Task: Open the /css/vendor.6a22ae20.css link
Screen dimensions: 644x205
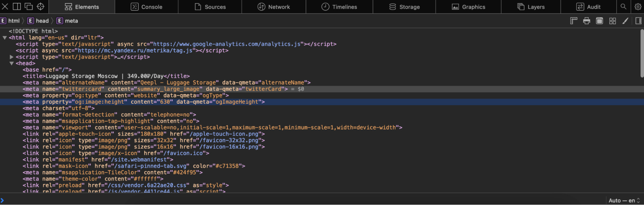Action: click(147, 185)
